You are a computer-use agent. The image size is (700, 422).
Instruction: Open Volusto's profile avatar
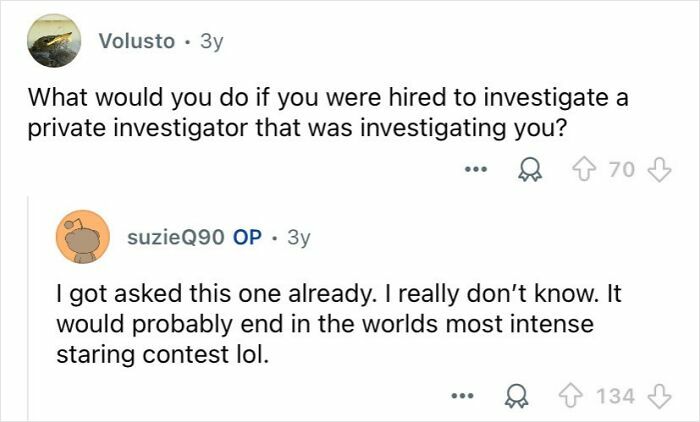(53, 41)
